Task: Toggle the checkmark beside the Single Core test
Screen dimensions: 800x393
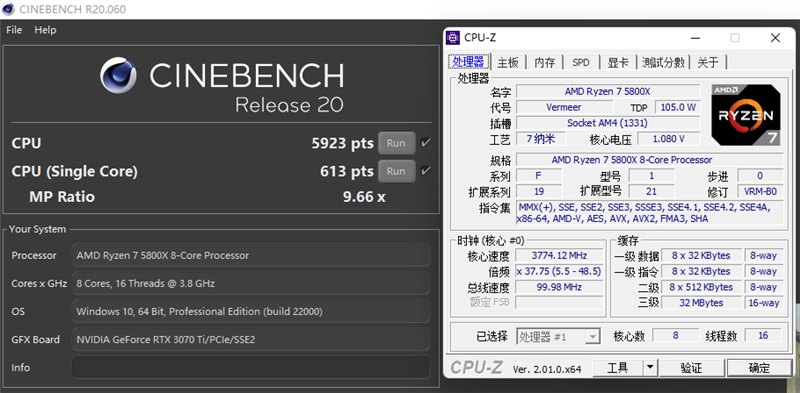Action: (x=425, y=171)
